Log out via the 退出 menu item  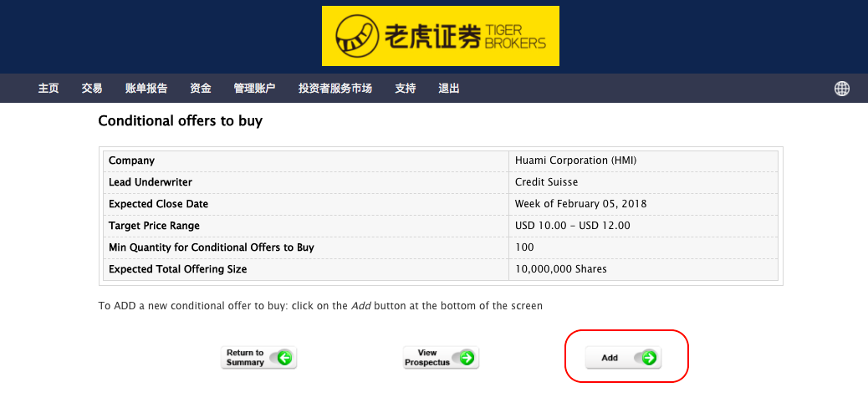[449, 88]
